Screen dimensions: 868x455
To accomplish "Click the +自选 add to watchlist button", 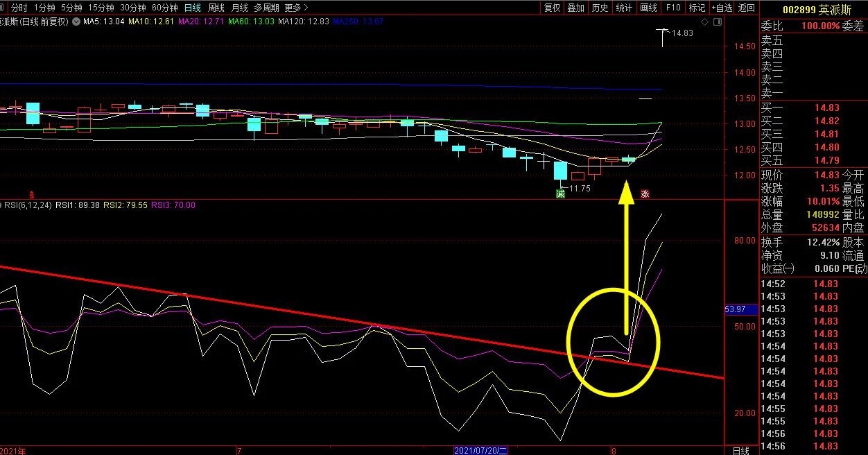I will click(x=721, y=8).
